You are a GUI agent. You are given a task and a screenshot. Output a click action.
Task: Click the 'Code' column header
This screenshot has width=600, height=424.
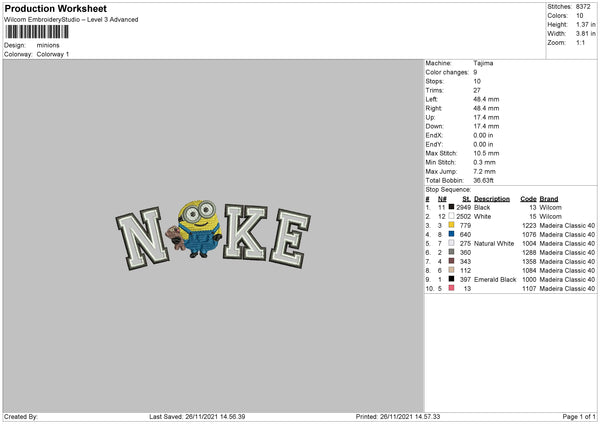tap(528, 199)
